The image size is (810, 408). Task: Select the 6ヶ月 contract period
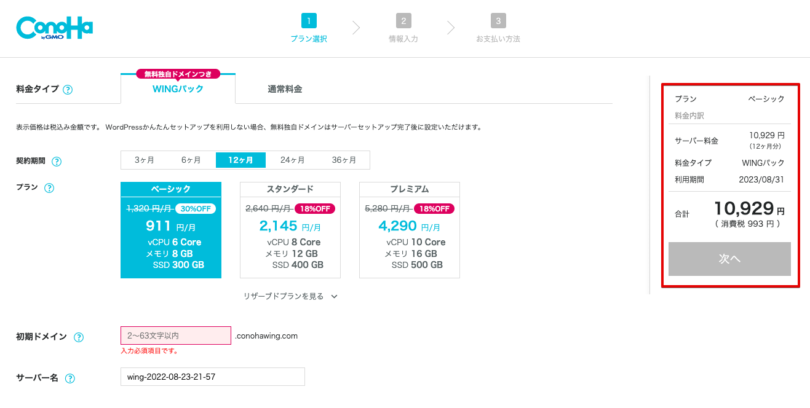[191, 160]
